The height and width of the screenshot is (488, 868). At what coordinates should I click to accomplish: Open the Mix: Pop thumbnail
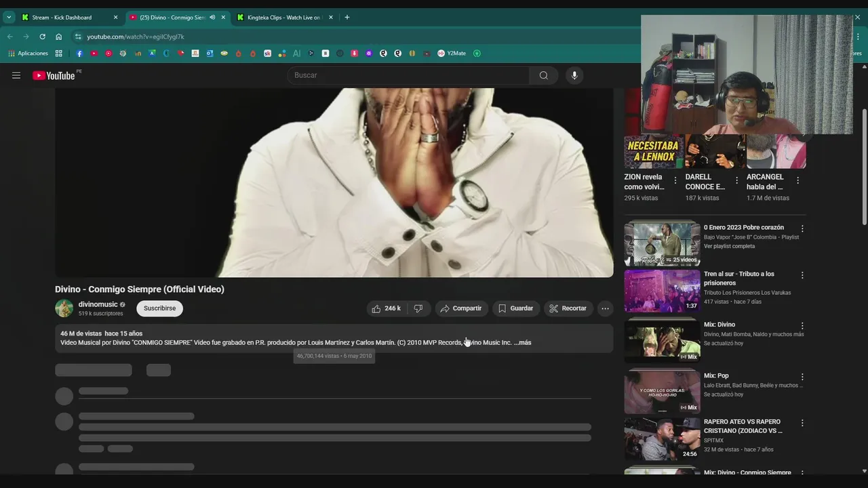(x=662, y=392)
